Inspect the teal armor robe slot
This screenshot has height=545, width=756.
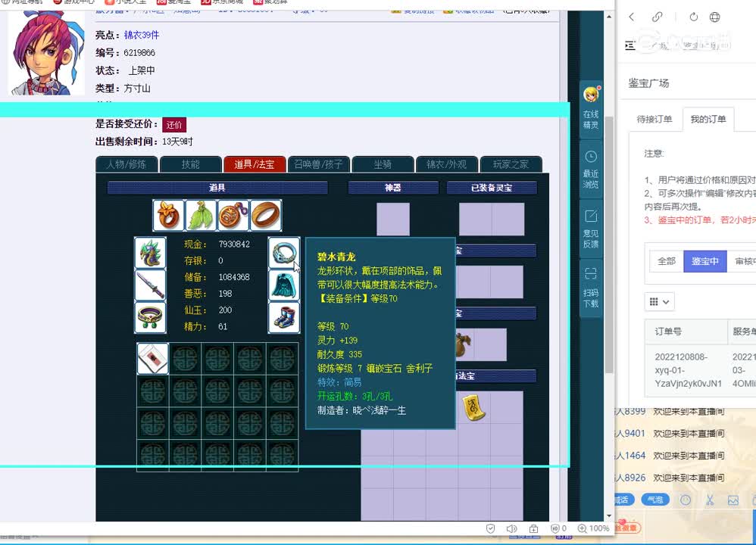283,285
